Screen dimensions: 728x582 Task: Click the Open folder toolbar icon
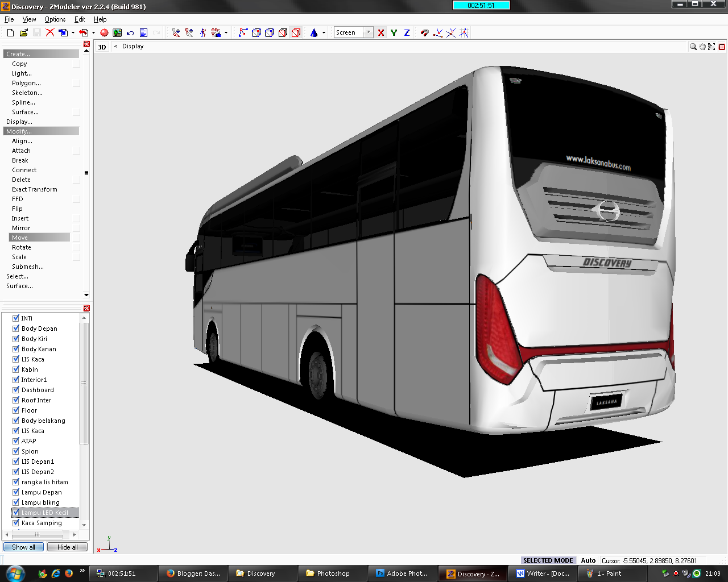pyautogui.click(x=23, y=32)
